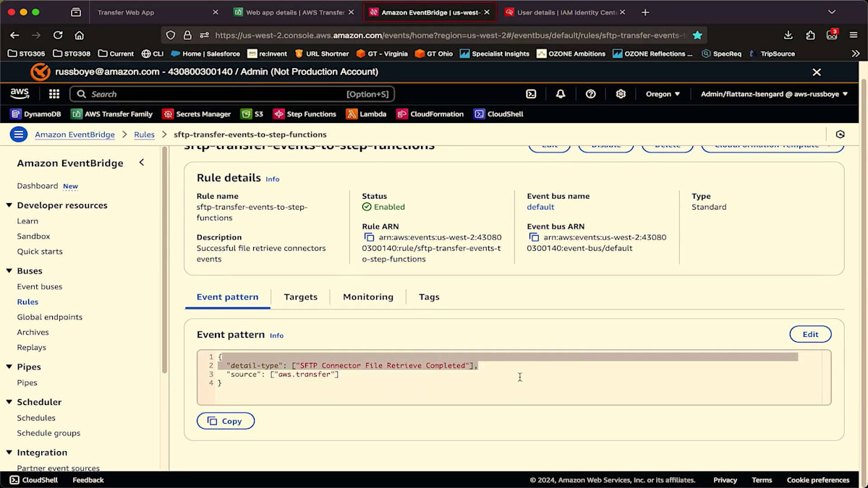Collapse the Integration section
This screenshot has width=868, height=488.
(9, 453)
